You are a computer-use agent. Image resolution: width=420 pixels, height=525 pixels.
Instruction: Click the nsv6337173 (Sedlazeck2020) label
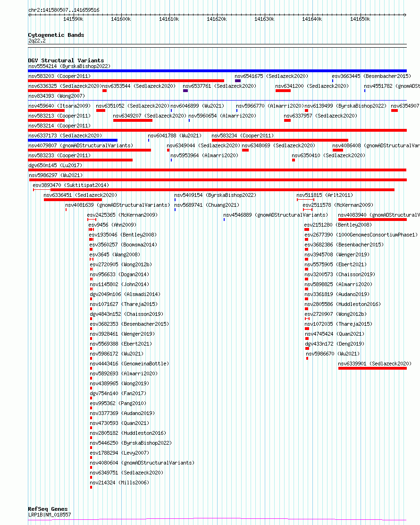pyautogui.click(x=65, y=135)
